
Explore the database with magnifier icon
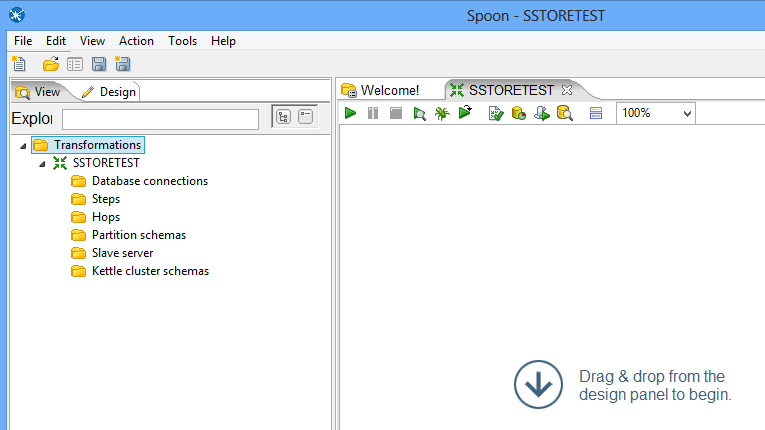point(564,113)
